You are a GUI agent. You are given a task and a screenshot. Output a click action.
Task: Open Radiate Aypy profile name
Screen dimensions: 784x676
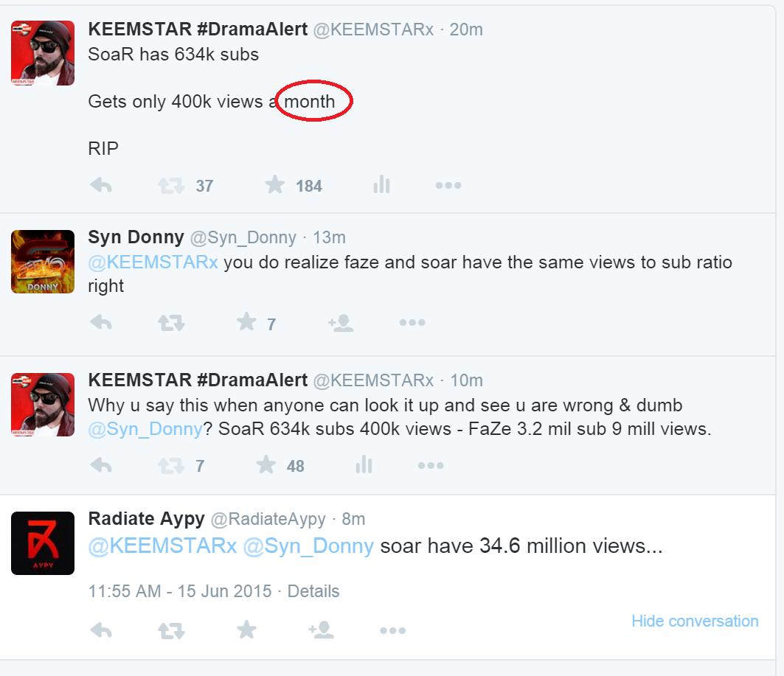point(147,519)
